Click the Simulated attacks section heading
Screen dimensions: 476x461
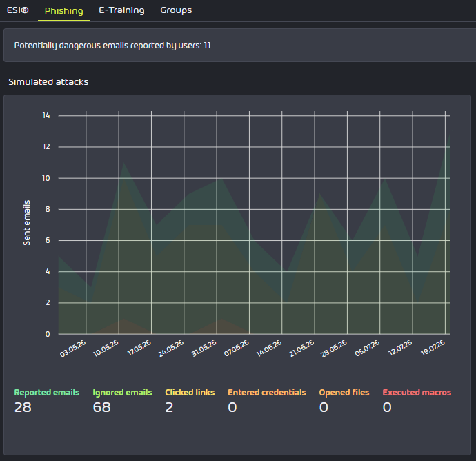pyautogui.click(x=48, y=82)
